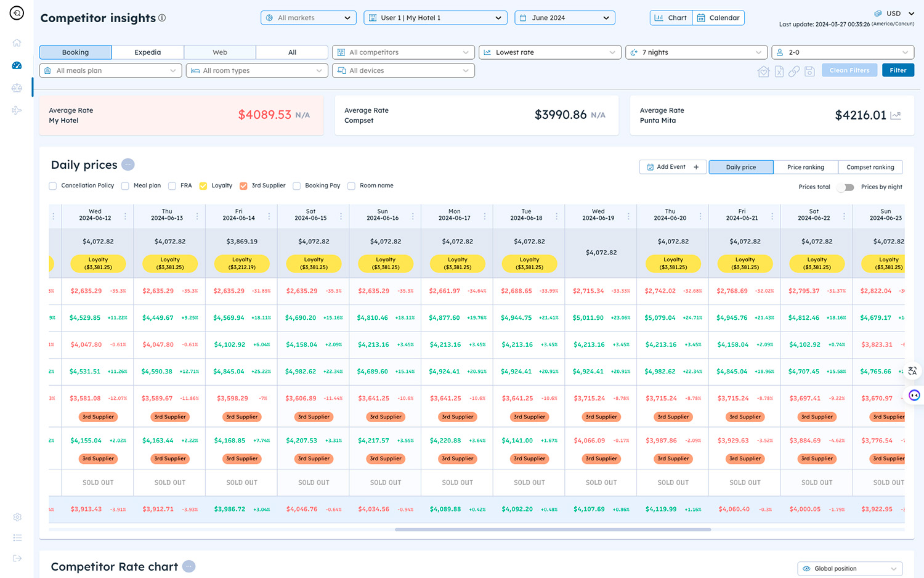
Task: Click the save filters floppy disk icon
Action: tap(809, 71)
